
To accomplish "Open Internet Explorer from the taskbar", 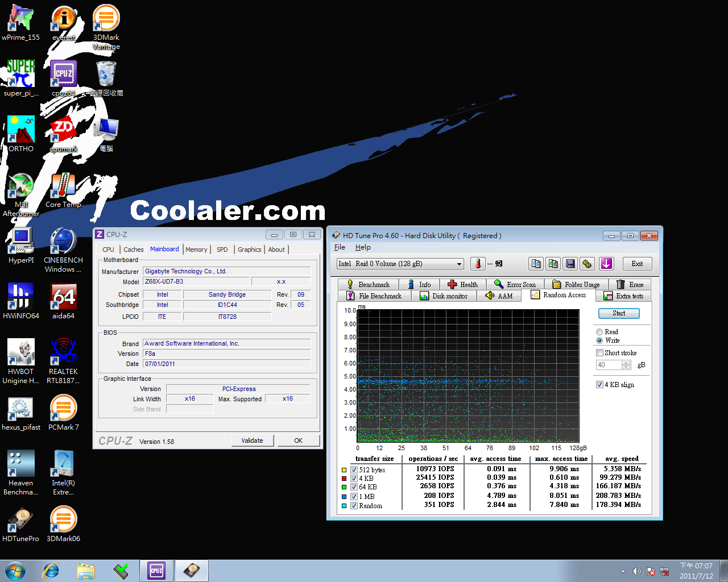I will 51,571.
